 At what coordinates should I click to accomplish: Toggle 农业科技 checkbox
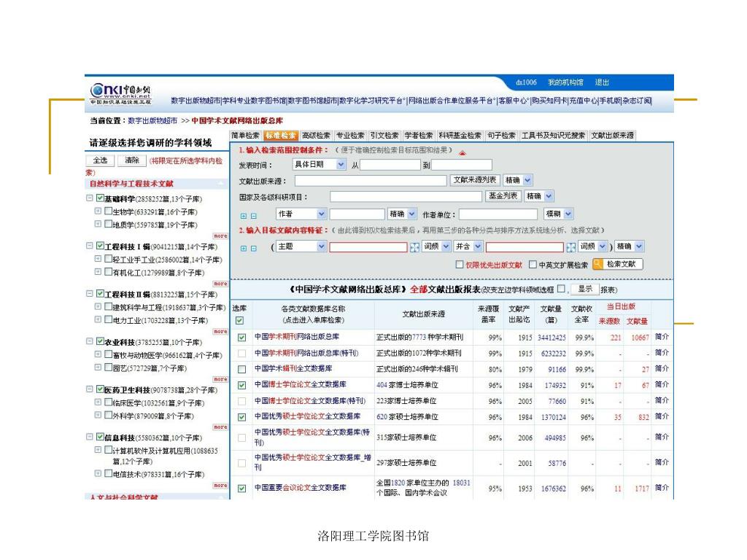point(100,341)
